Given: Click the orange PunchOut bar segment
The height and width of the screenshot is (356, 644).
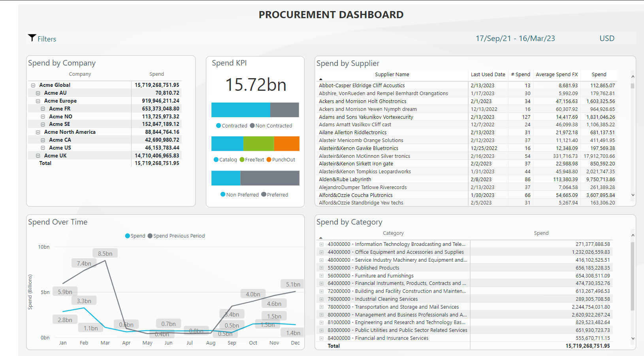Looking at the screenshot, I should tap(286, 144).
